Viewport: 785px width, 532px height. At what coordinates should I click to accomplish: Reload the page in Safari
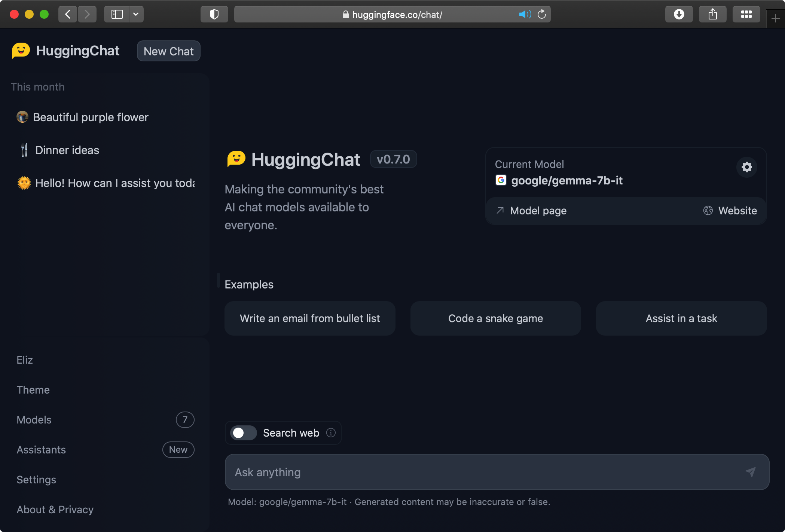pos(542,15)
